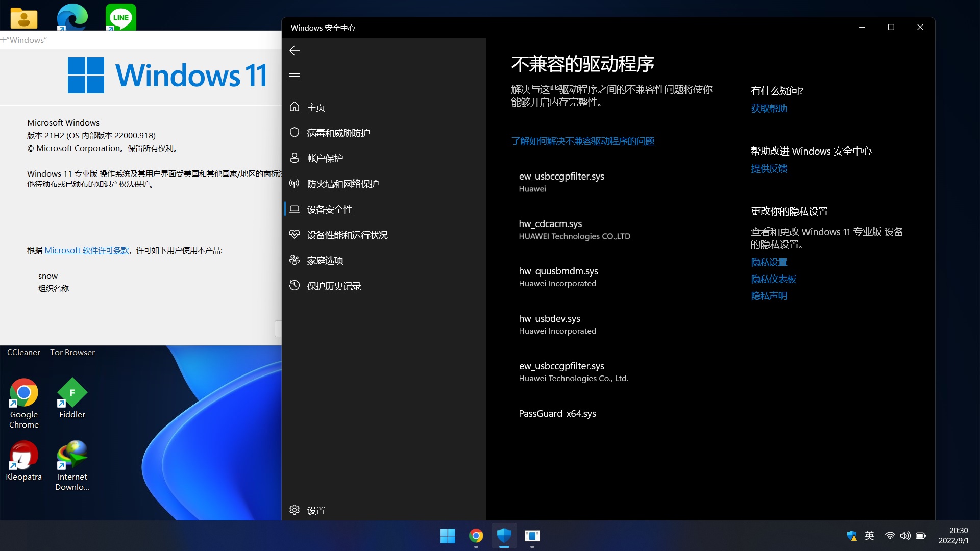
Task: Click the settings gear icon in sidebar
Action: click(295, 510)
